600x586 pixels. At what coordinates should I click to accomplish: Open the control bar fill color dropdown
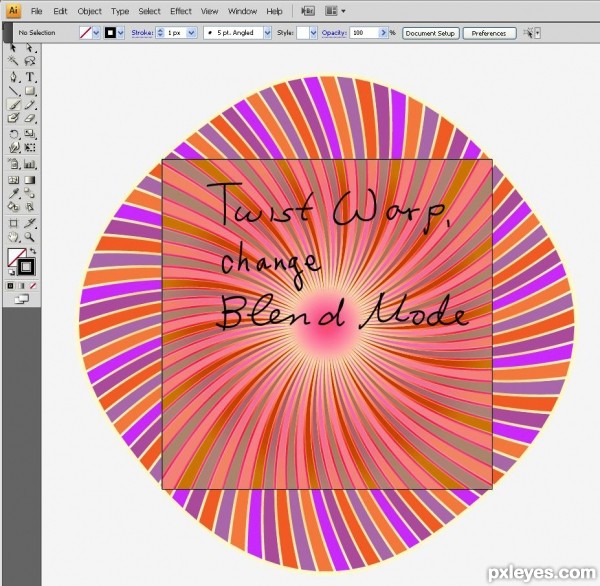[96, 33]
